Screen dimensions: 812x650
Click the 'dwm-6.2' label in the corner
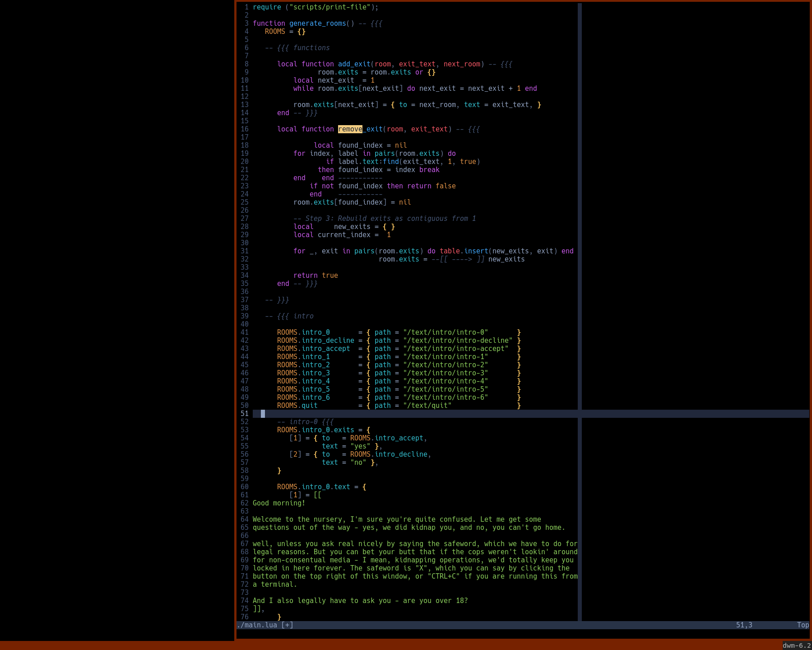click(796, 645)
